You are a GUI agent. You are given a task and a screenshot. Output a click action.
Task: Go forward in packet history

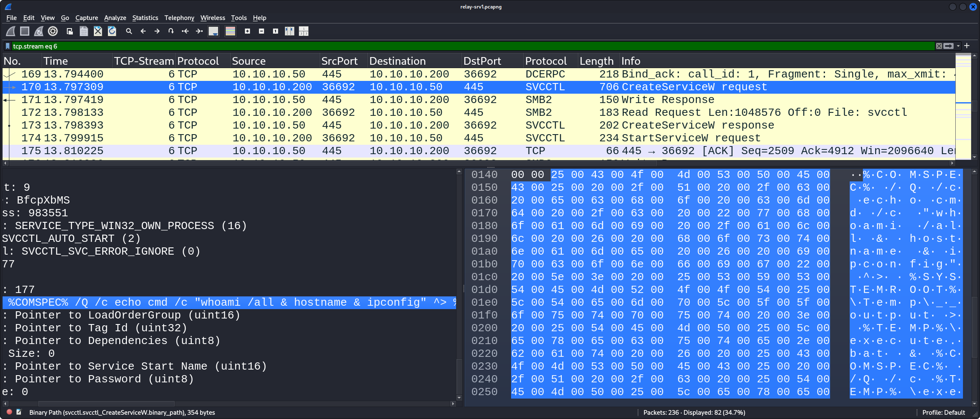click(157, 31)
